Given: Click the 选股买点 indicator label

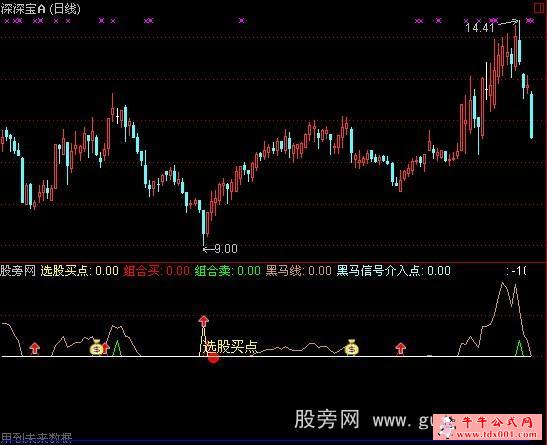Looking at the screenshot, I should point(65,271).
